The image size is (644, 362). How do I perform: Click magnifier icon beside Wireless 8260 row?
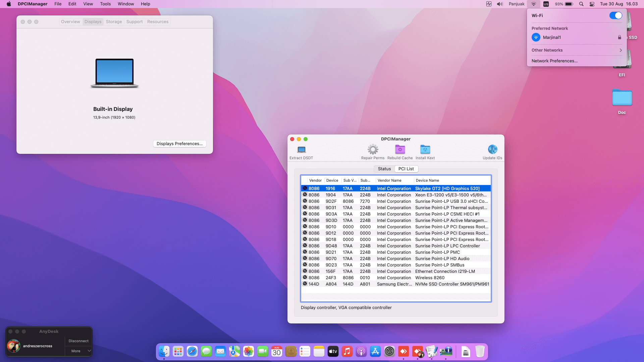[x=305, y=278]
